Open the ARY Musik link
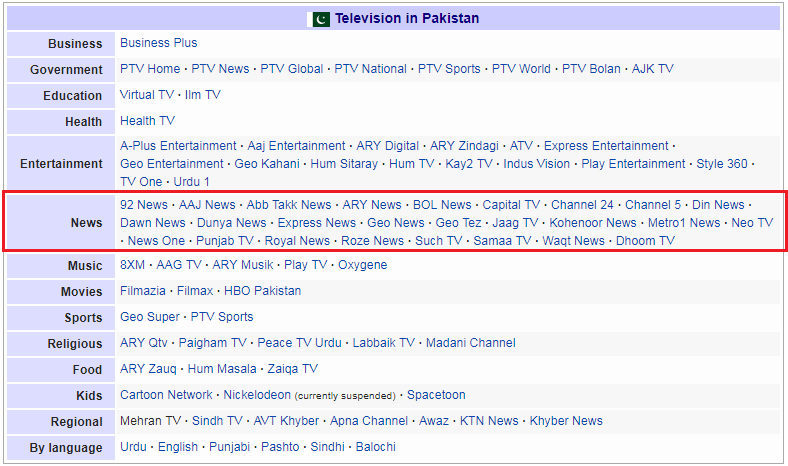 click(242, 265)
